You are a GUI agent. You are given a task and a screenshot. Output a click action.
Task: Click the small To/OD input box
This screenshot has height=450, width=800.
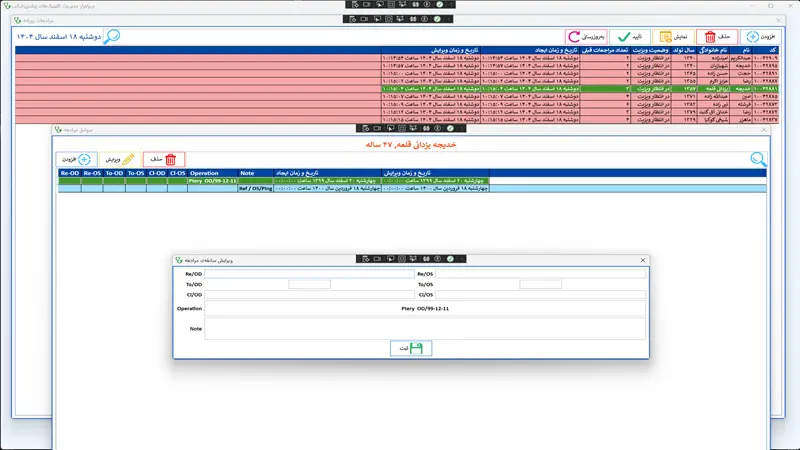(309, 284)
